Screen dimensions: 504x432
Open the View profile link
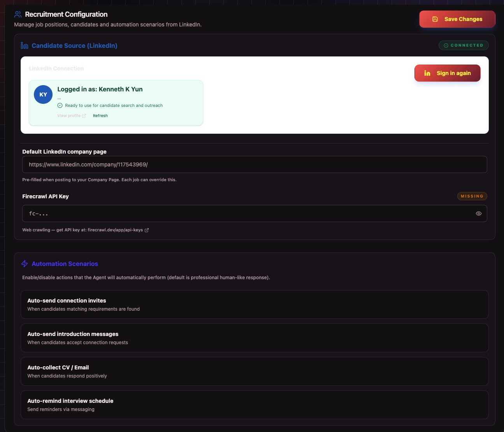69,116
